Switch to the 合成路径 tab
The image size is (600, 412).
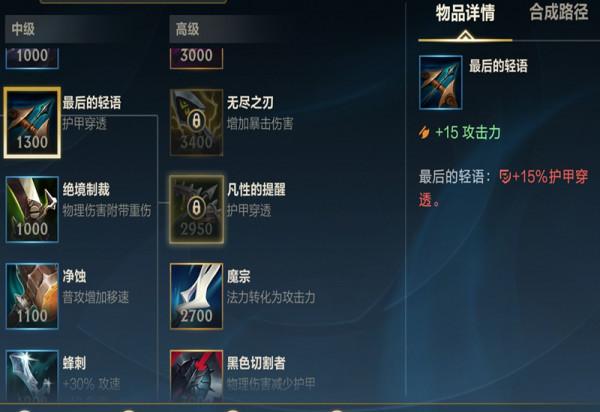point(559,13)
